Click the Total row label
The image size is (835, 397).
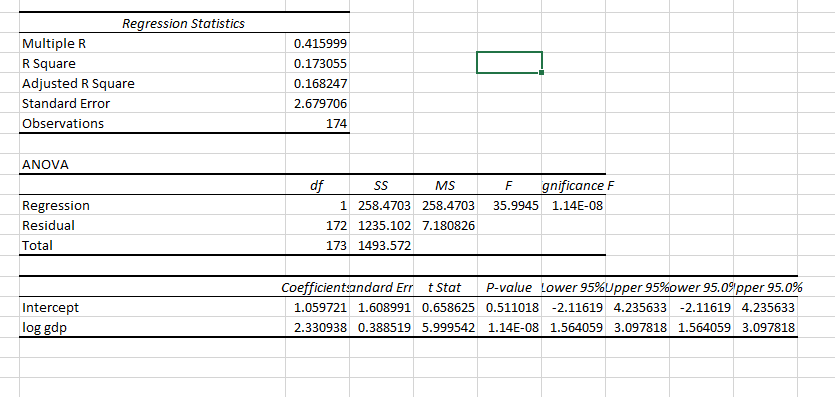152,245
